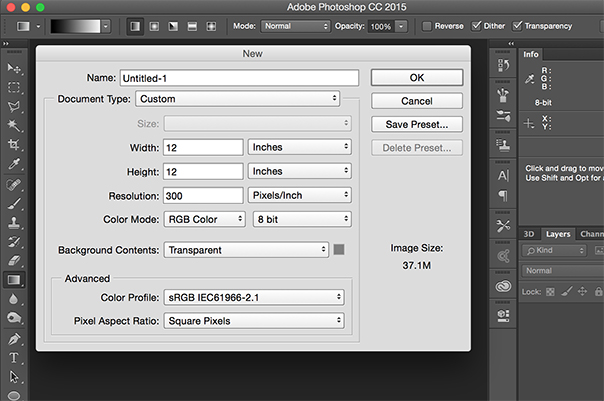Screen dimensions: 604x401
Task: Select the Eraser tool
Action: coord(14,261)
